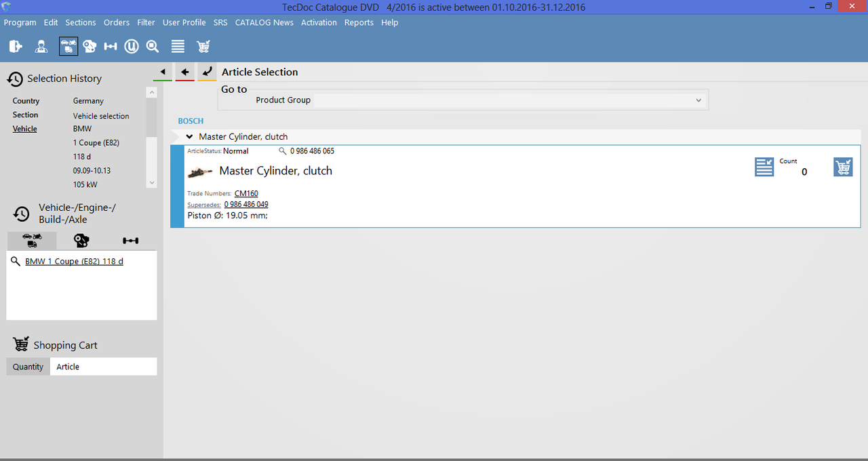Select the vehicle search toolbar icon

[68, 46]
